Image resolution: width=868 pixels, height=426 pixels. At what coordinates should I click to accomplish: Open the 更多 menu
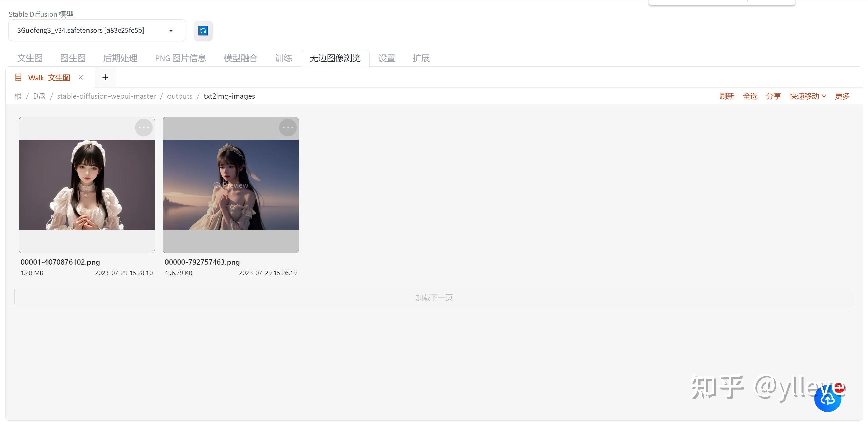842,96
